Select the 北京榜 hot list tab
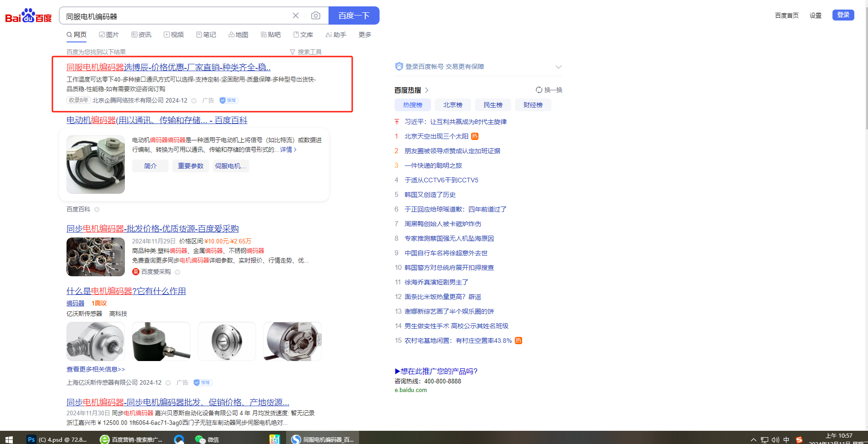The width and height of the screenshot is (868, 444). pos(452,105)
